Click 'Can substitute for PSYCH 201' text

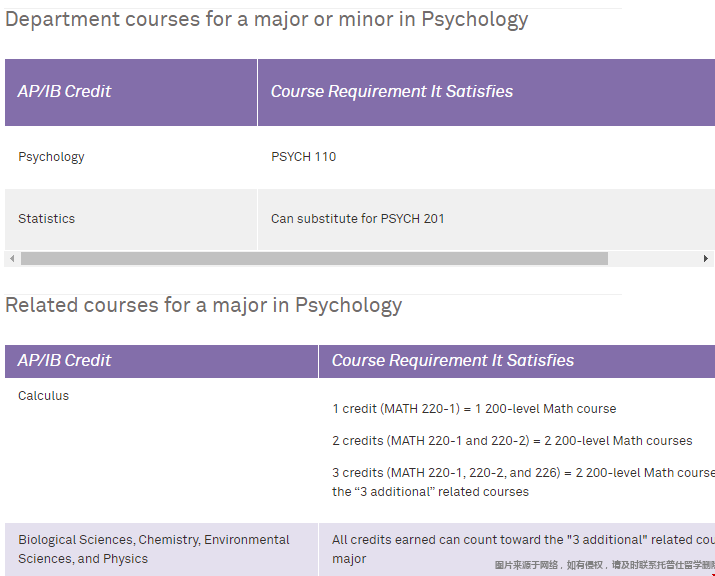pos(357,218)
